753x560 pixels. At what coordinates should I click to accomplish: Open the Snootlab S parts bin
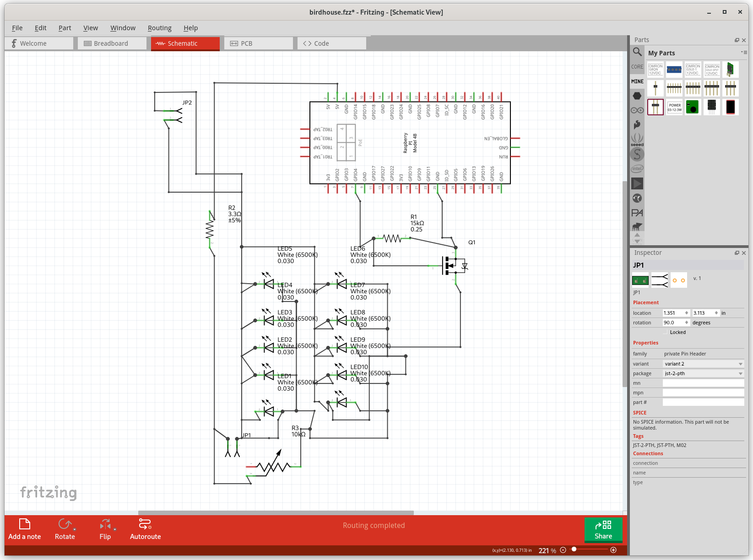(x=637, y=154)
